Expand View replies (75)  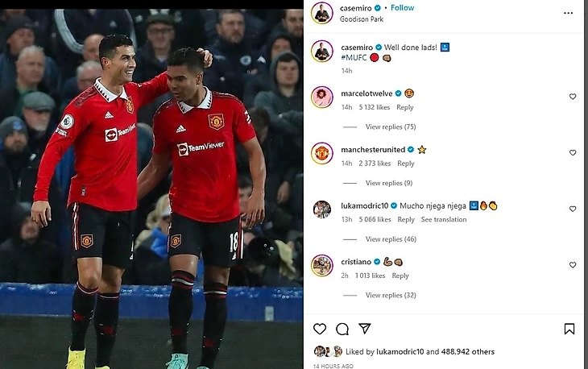(x=391, y=126)
